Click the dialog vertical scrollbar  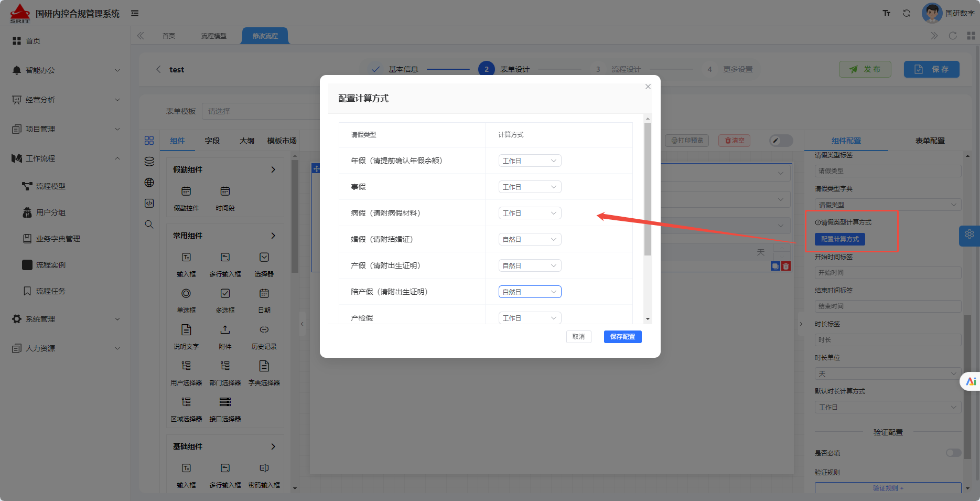(648, 189)
